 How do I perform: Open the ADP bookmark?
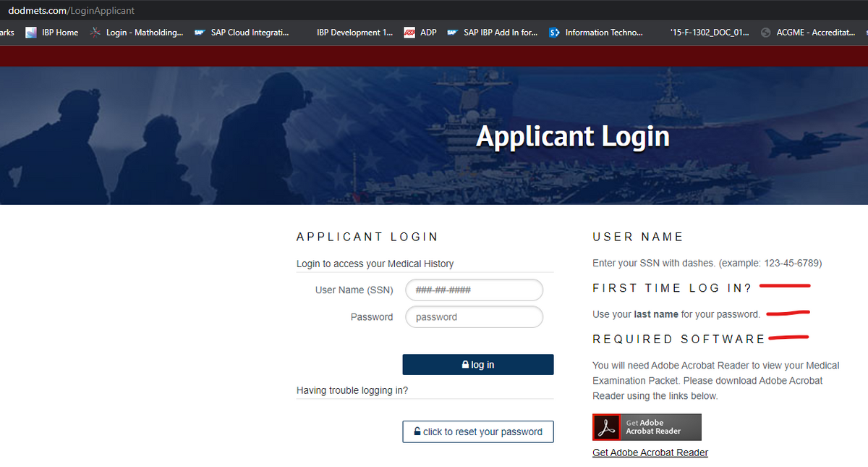[421, 33]
